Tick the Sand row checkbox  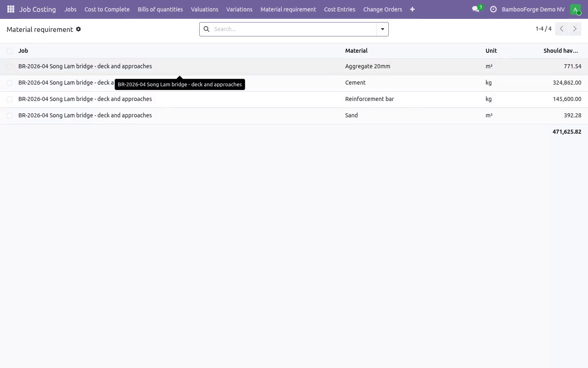pos(9,115)
